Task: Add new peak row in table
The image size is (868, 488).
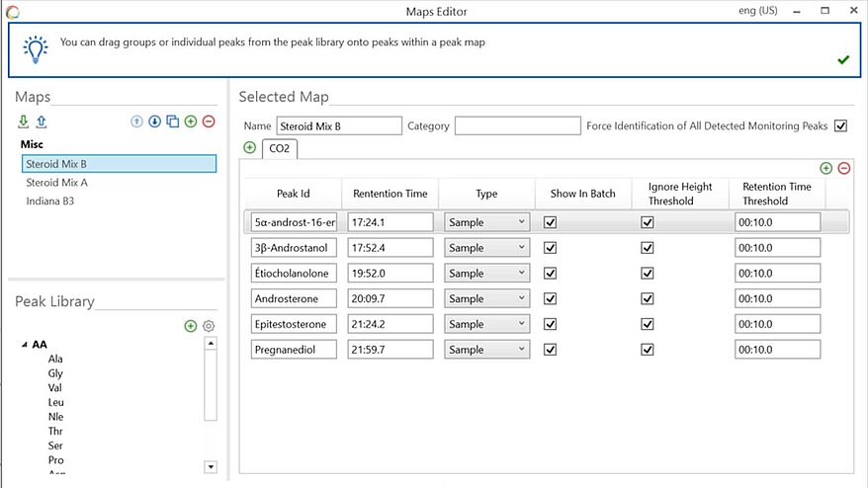Action: click(826, 169)
